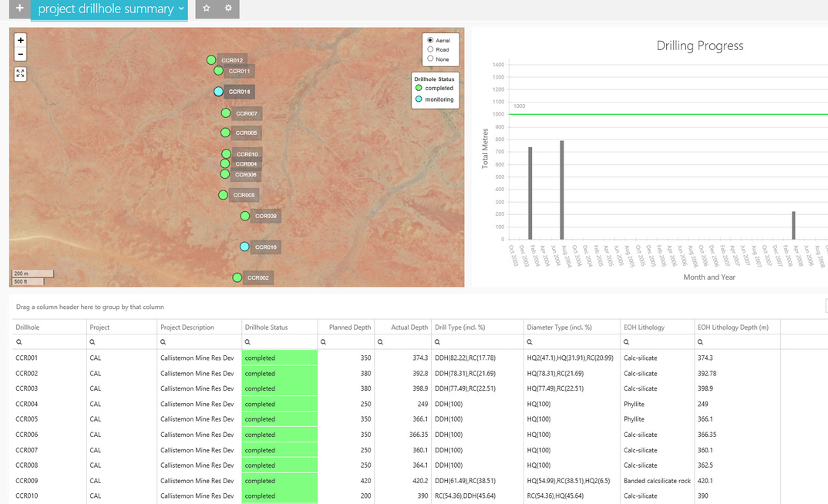Select the Road map view

tap(431, 48)
